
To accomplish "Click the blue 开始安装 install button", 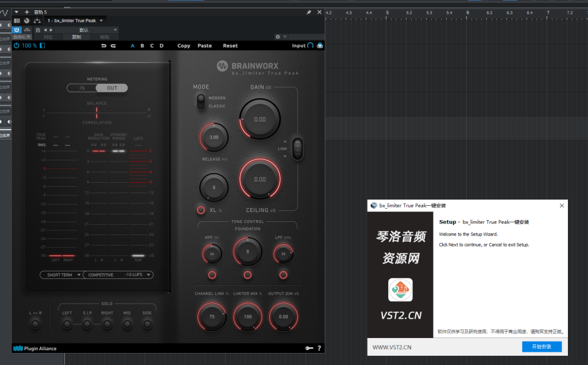I will (x=541, y=347).
